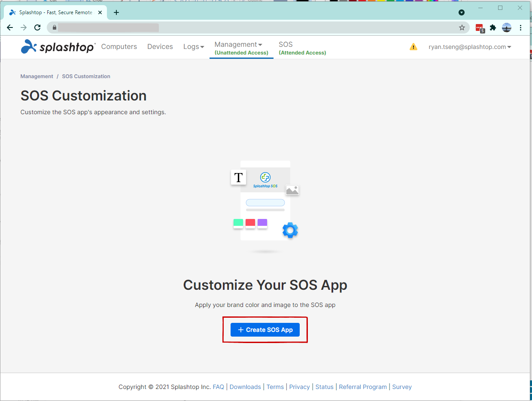Image resolution: width=532 pixels, height=401 pixels.
Task: Open the red extension icon with badge 5
Action: click(480, 28)
